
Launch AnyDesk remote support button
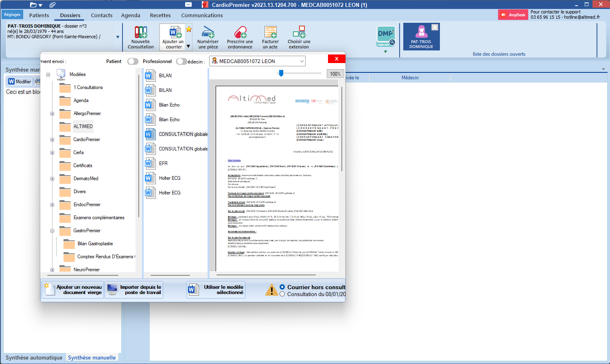tap(513, 15)
